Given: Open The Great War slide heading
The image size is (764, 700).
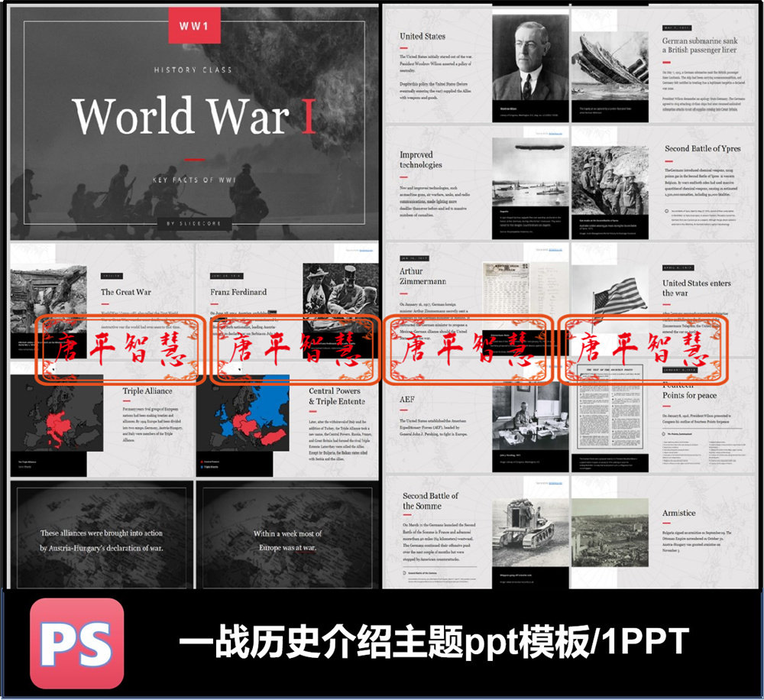Looking at the screenshot, I should coord(126,292).
